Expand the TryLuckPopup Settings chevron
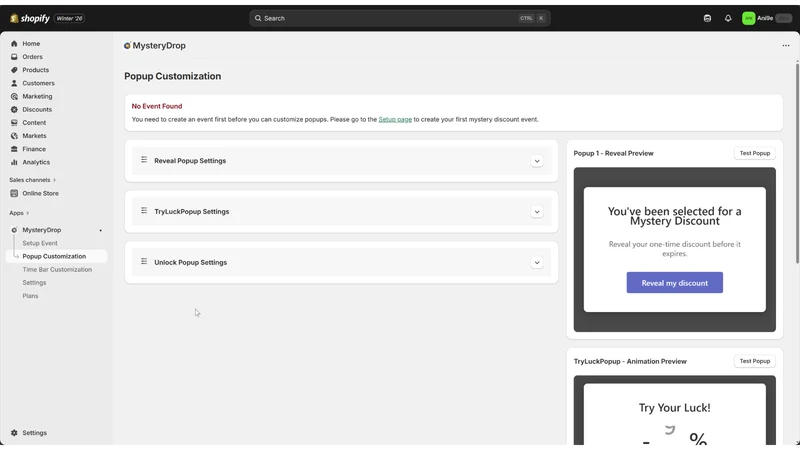Screen dimensions: 800x450 point(537,212)
